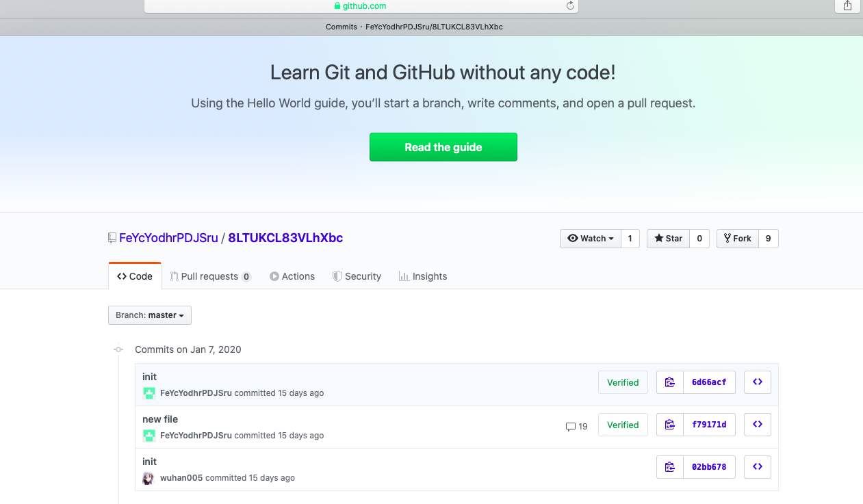
Task: Browse repository at commit 02bb678
Action: pos(758,467)
